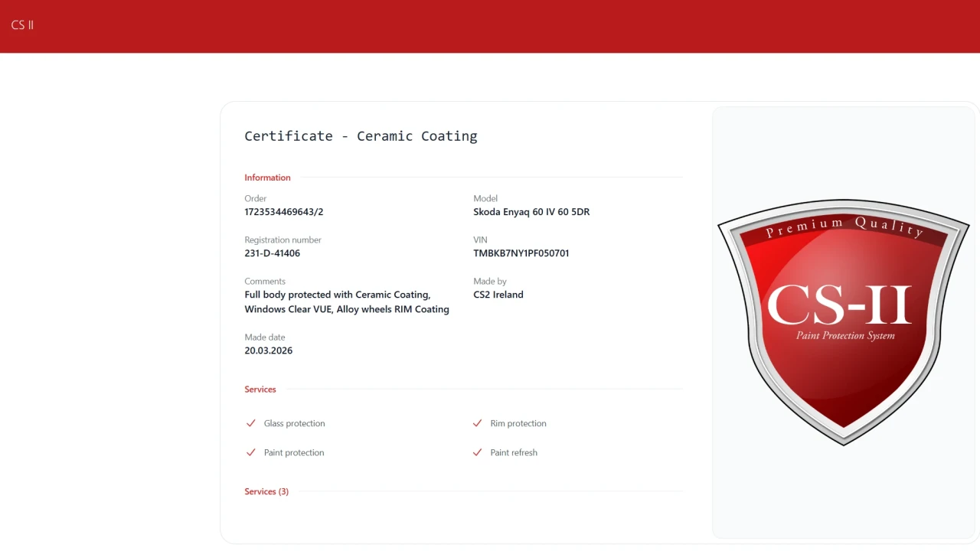
Task: Click the Order field label
Action: click(x=256, y=198)
